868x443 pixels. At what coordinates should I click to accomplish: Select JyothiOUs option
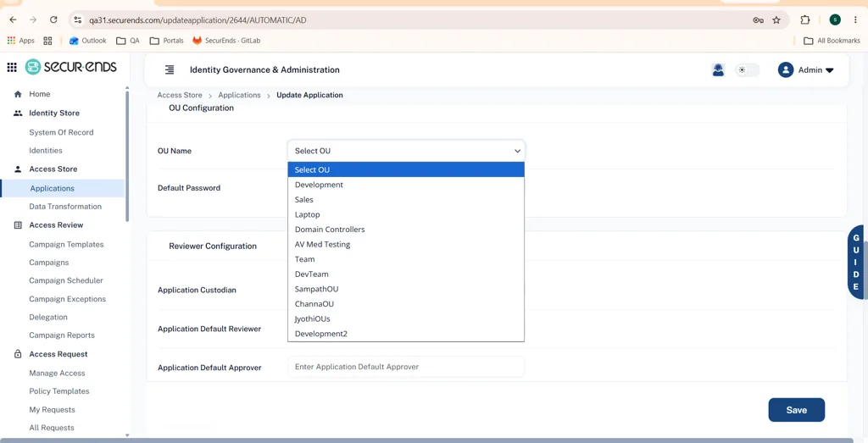coord(406,319)
